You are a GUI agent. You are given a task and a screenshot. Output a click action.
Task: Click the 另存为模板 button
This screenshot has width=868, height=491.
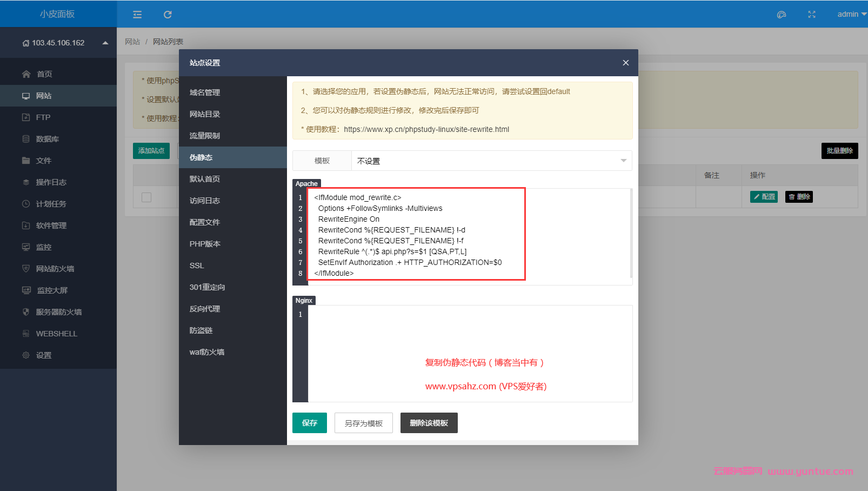click(x=364, y=423)
